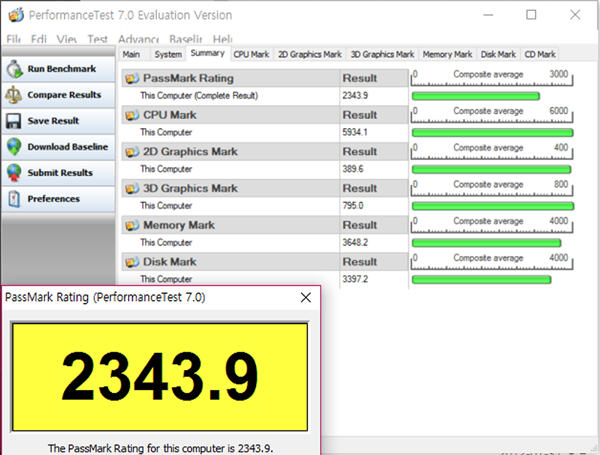Open the 3D Graphics Mark tab

coord(383,54)
